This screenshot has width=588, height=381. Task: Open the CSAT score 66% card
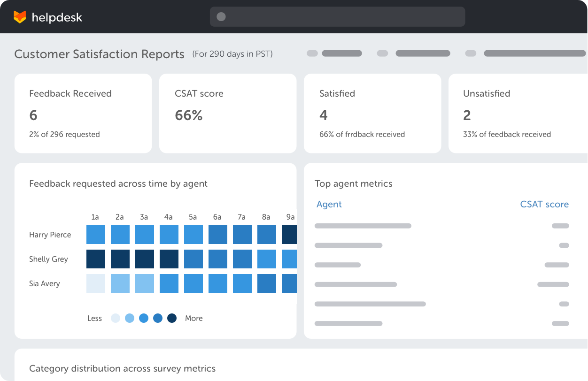point(228,113)
